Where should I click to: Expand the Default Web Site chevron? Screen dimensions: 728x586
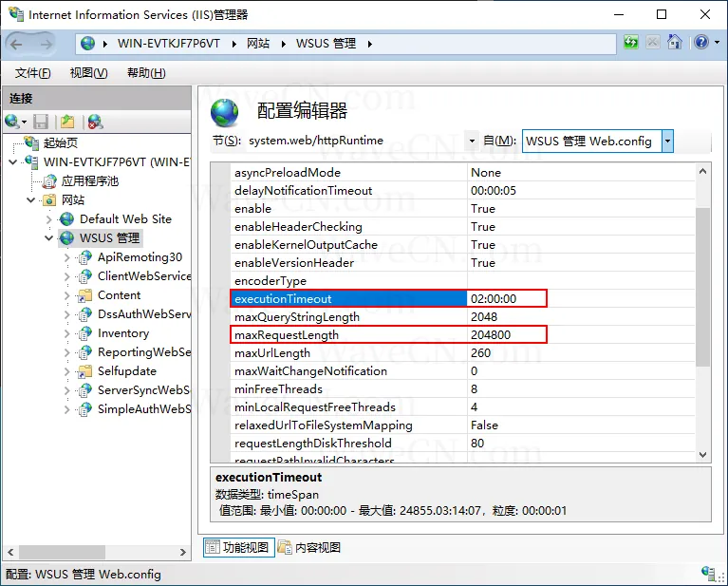[x=49, y=218]
